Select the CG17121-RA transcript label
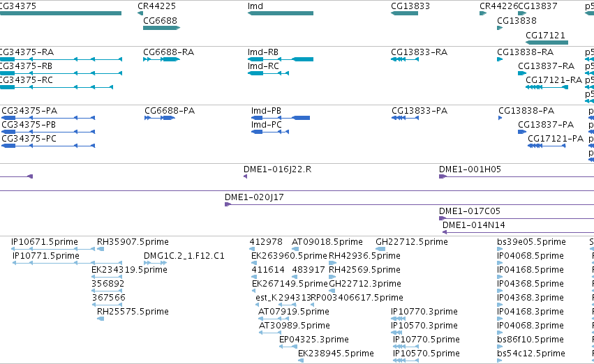The height and width of the screenshot is (364, 594). (x=554, y=79)
